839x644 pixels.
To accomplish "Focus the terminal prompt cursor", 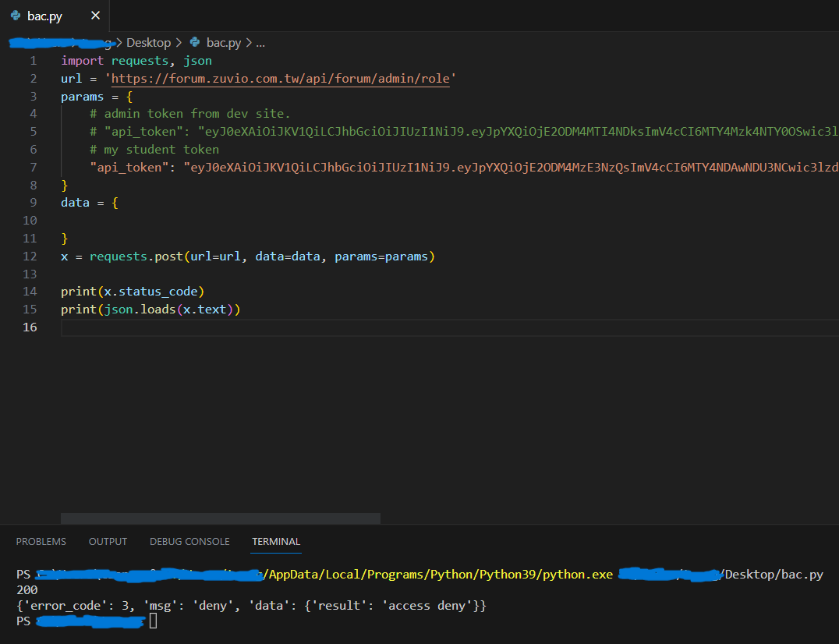I will click(153, 621).
